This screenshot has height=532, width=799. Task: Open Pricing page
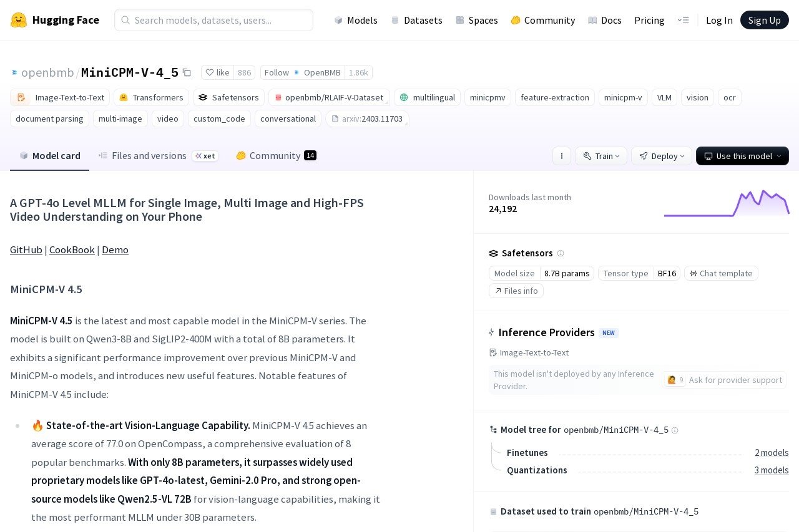[649, 20]
